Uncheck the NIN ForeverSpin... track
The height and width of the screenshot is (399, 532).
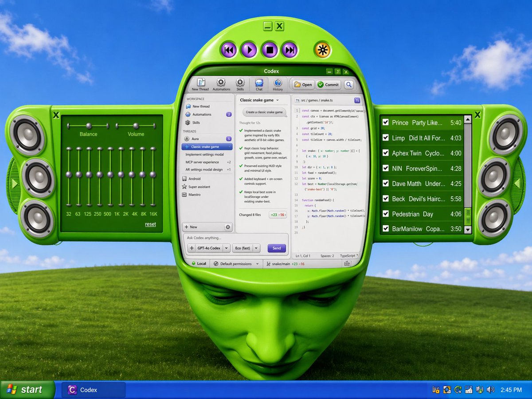386,168
